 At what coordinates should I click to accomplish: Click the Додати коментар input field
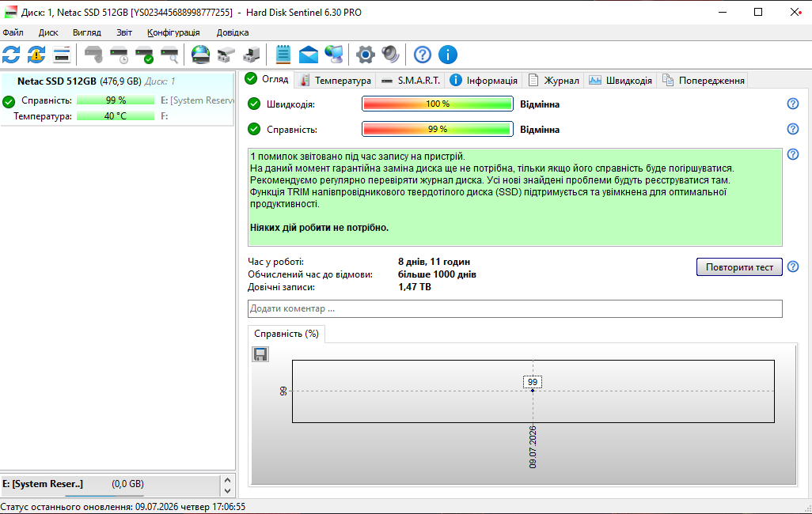pyautogui.click(x=514, y=308)
